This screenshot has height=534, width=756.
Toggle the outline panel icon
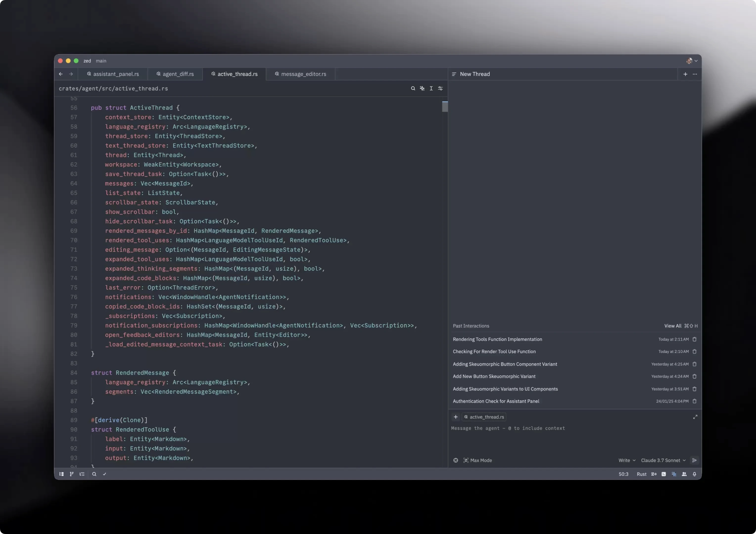click(82, 474)
